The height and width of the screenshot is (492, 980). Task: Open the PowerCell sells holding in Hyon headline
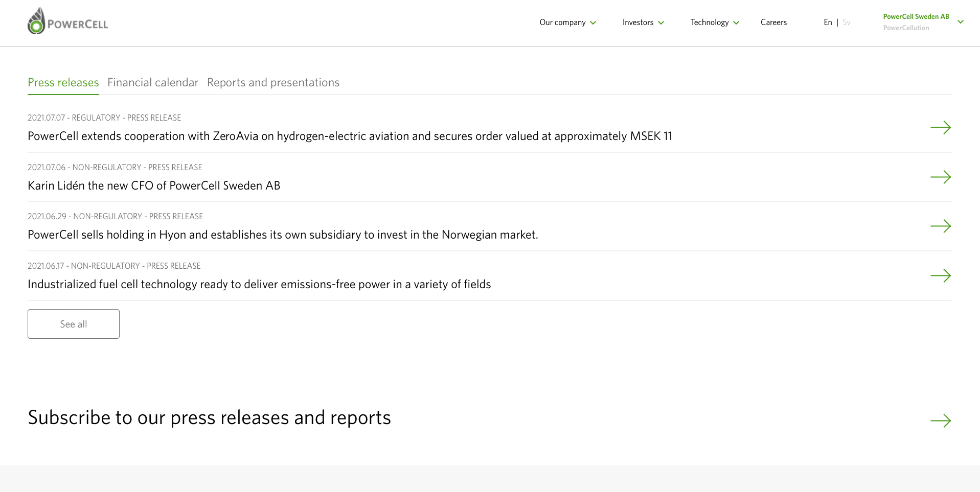283,235
